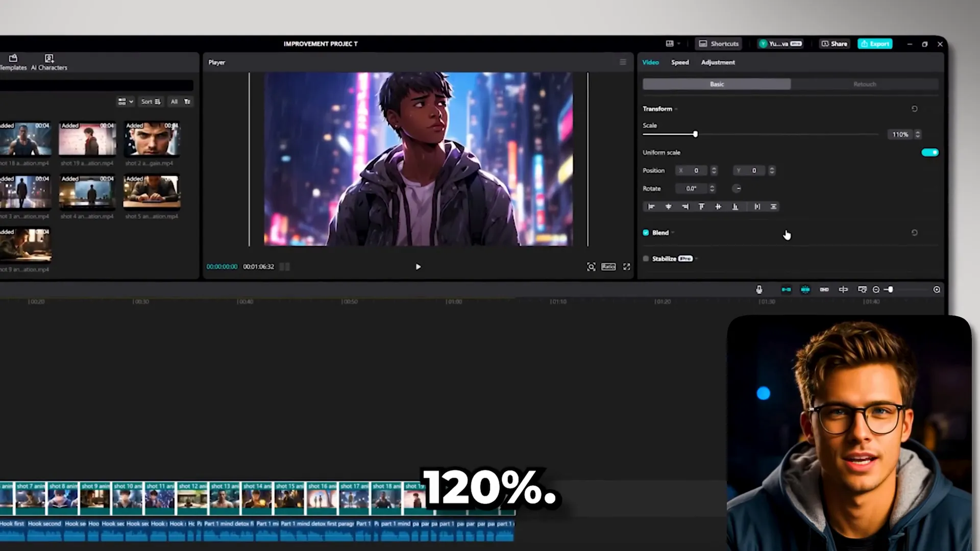This screenshot has width=980, height=551.
Task: Align clip to the top edge
Action: pos(701,207)
